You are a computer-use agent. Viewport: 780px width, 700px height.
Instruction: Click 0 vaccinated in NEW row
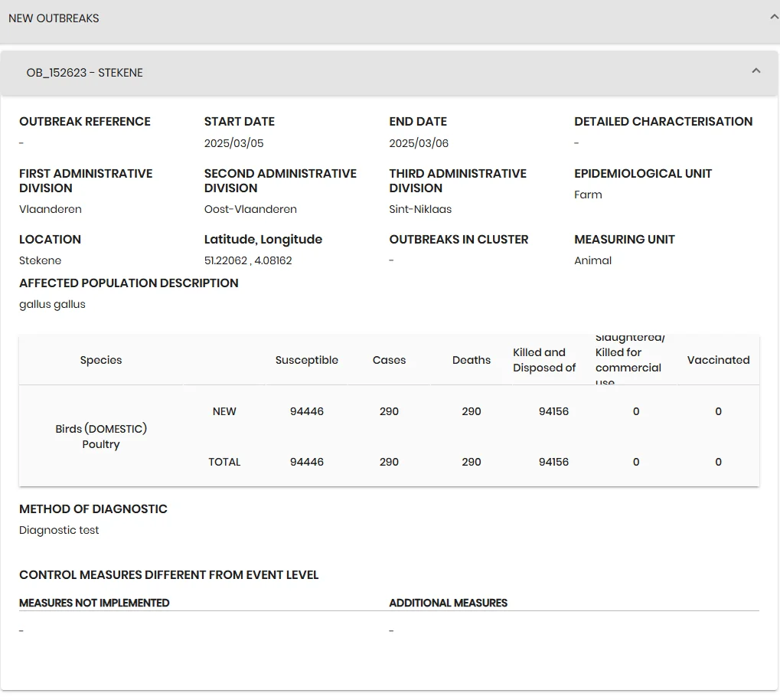point(718,411)
